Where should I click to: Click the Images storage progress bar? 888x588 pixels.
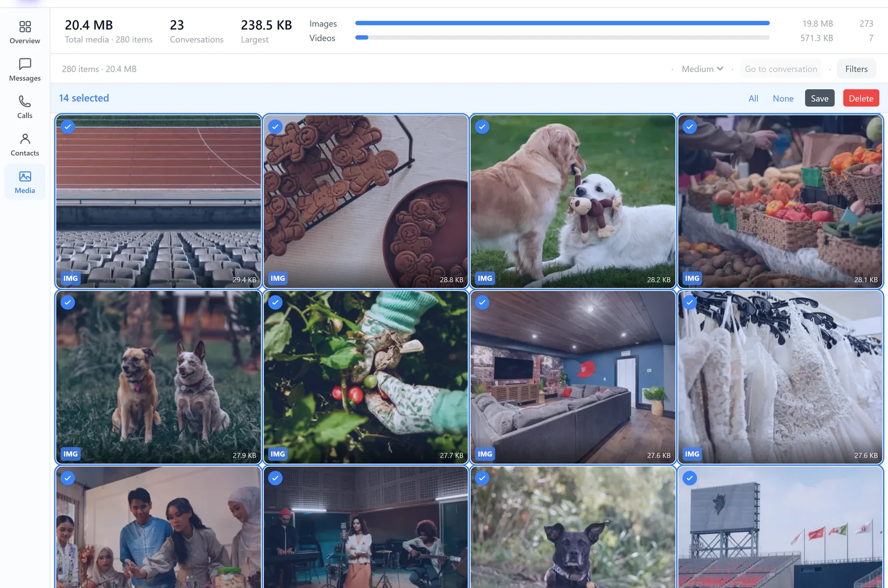(562, 23)
